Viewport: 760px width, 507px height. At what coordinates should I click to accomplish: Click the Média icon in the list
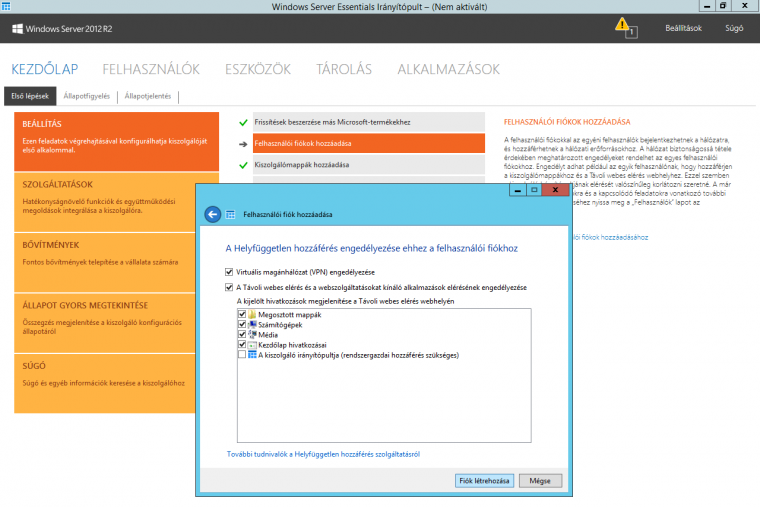click(x=252, y=334)
